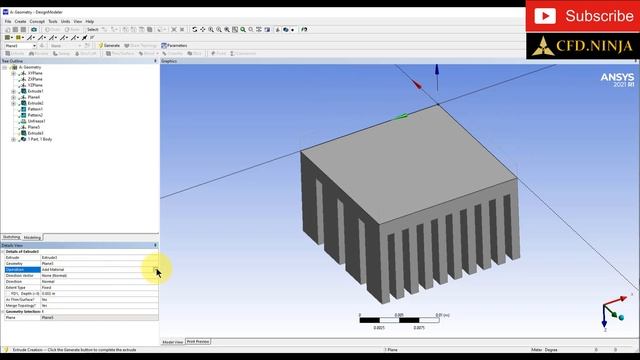This screenshot has width=640, height=360.
Task: Switch to the Model View tab
Action: pos(173,342)
